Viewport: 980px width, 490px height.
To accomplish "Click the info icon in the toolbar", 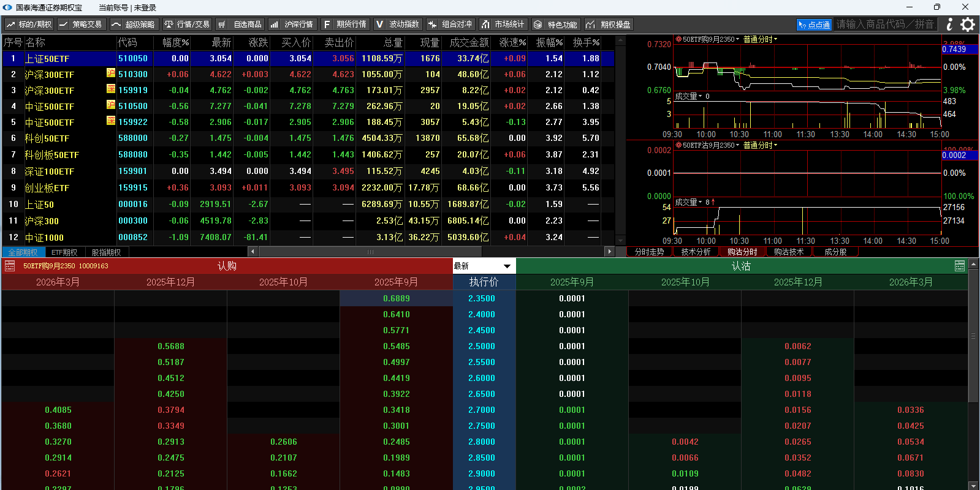I will [x=949, y=24].
